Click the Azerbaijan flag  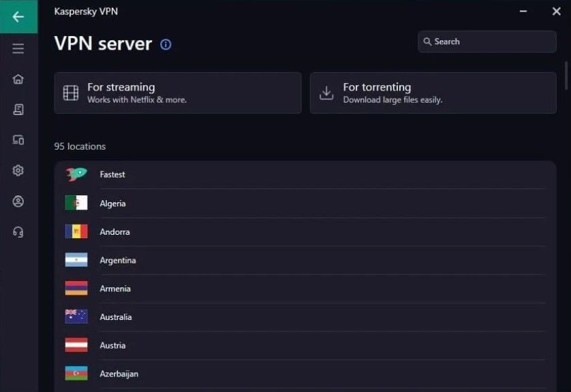coord(76,373)
